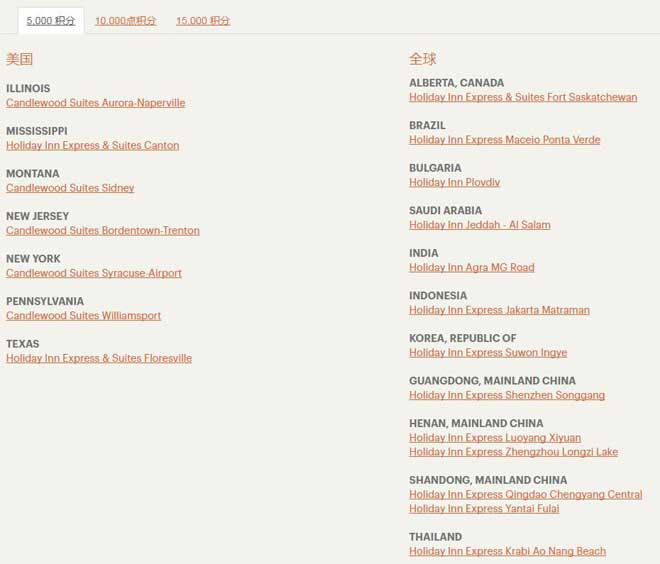Open Candlewood Suites Bordentown-Trenton link
This screenshot has height=564, width=660.
(x=103, y=230)
